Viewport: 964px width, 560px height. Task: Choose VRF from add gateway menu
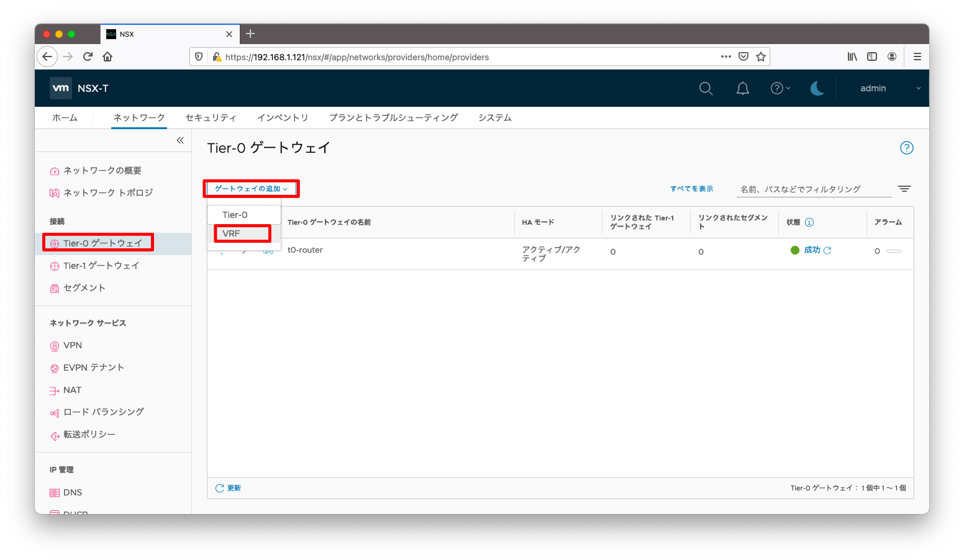point(243,233)
